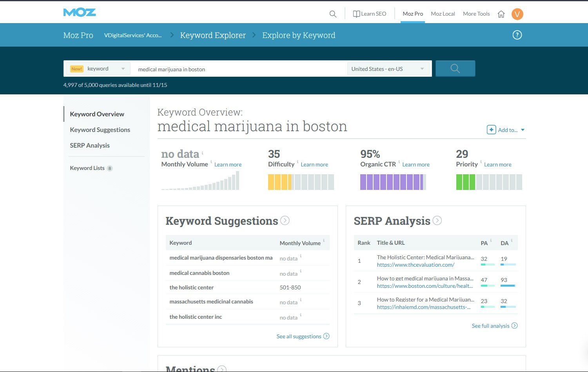
Task: Click PA value 32 for rank 1
Action: [484, 259]
